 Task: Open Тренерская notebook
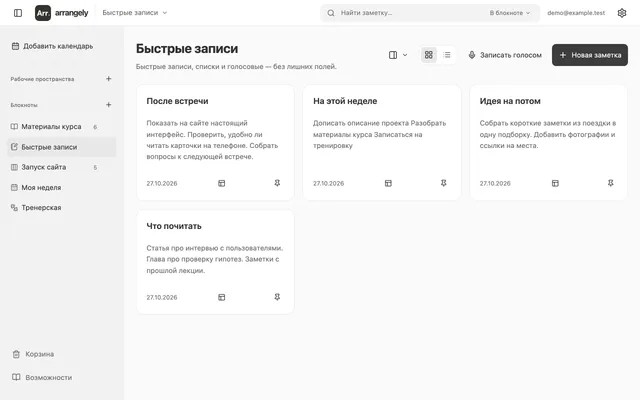(62, 207)
